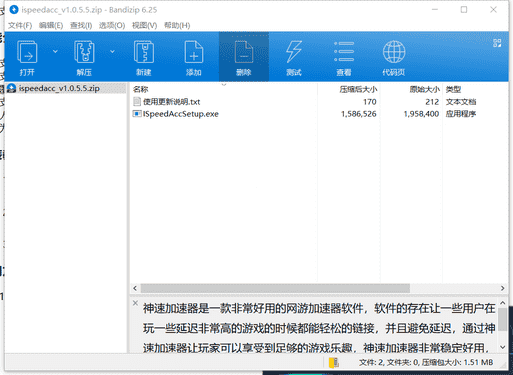Maximize the Bandizip window
Viewport: 513px width, 375px height.
(x=464, y=10)
